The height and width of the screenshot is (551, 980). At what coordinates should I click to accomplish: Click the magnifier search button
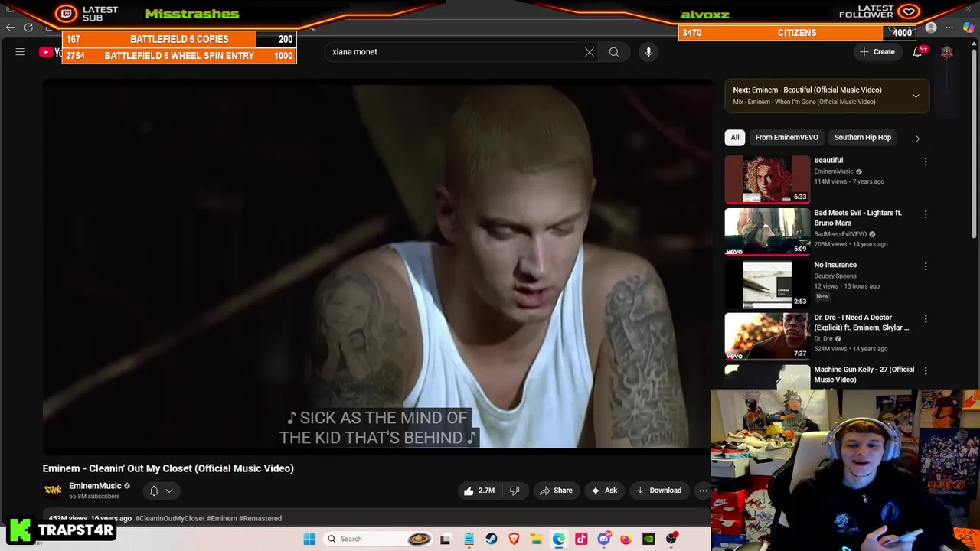coord(614,52)
